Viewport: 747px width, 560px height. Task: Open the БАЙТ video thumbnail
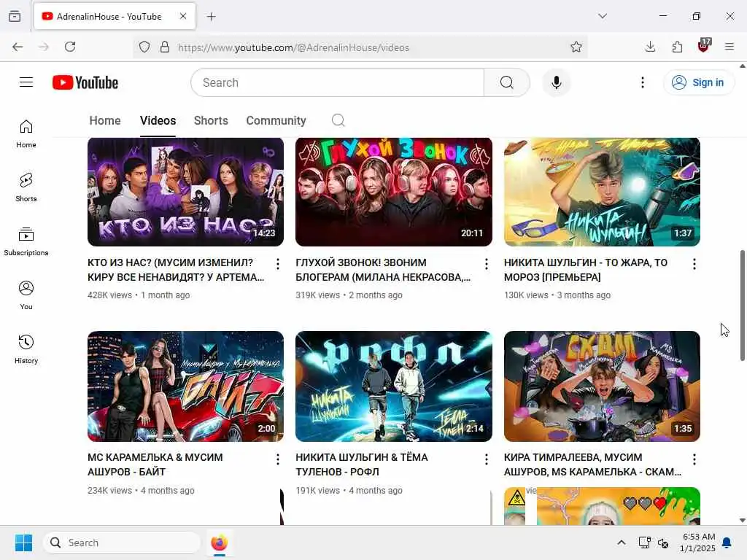(x=186, y=386)
